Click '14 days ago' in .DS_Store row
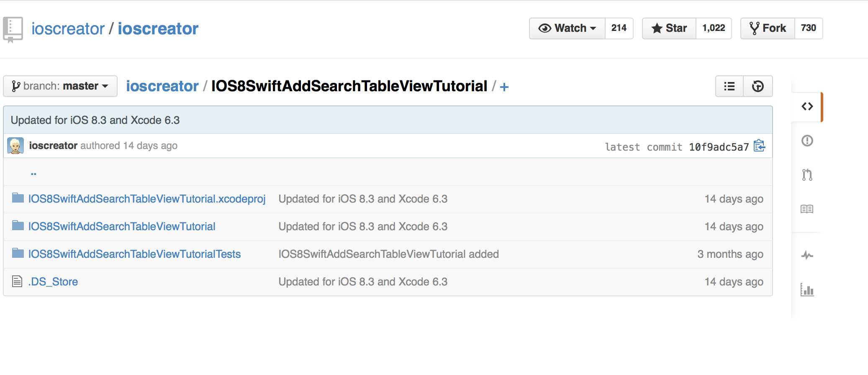 tap(734, 282)
